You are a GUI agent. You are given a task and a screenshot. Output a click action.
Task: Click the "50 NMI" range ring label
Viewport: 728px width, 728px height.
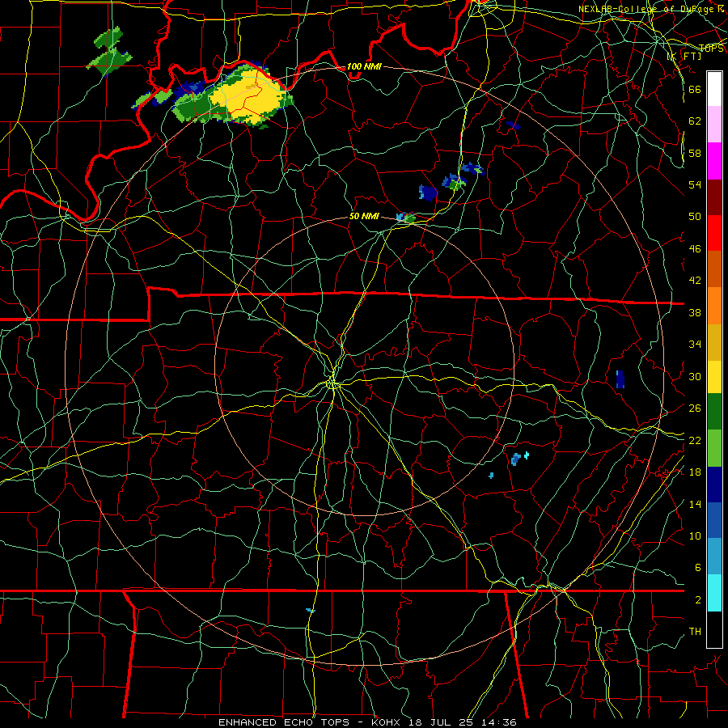(x=364, y=216)
